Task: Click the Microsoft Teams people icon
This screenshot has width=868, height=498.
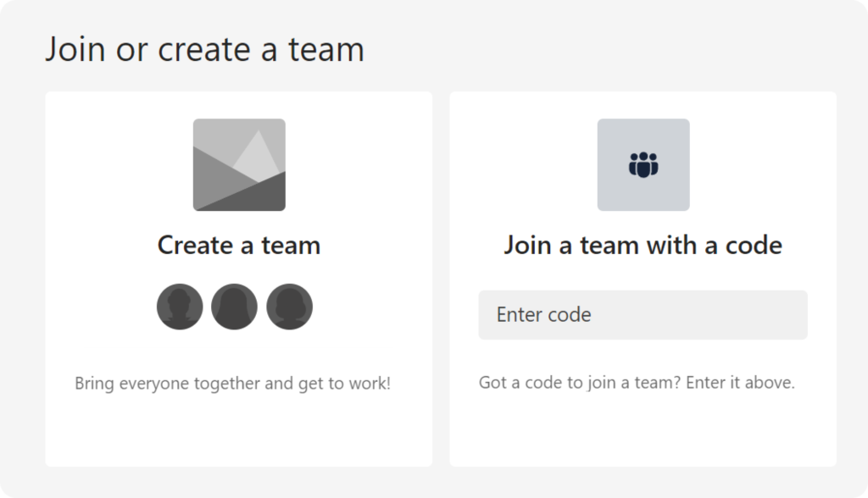Action: point(643,163)
